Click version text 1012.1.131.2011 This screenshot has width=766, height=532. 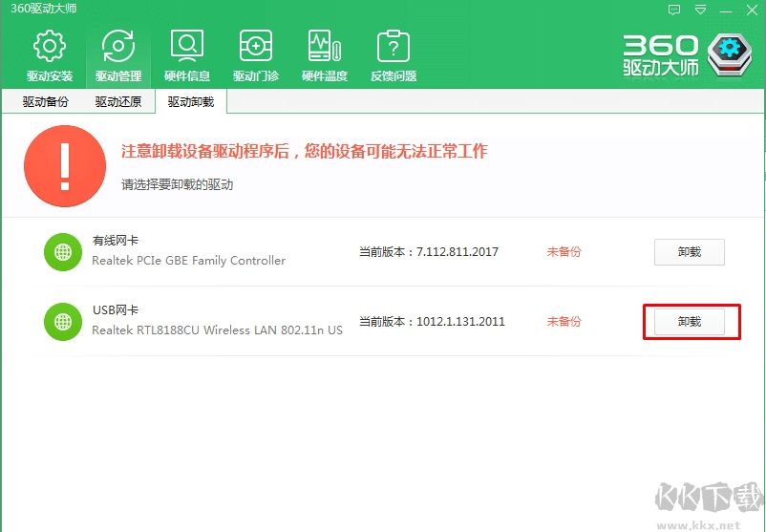460,322
